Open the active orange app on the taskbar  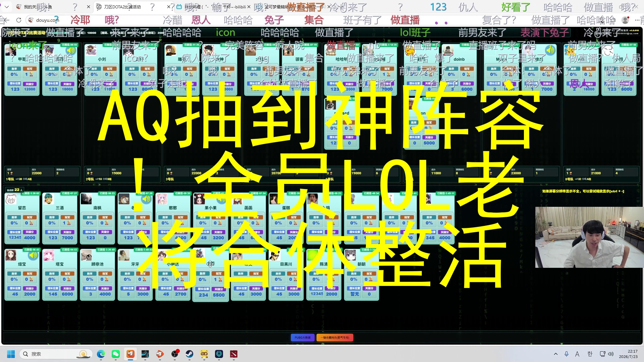click(x=130, y=354)
